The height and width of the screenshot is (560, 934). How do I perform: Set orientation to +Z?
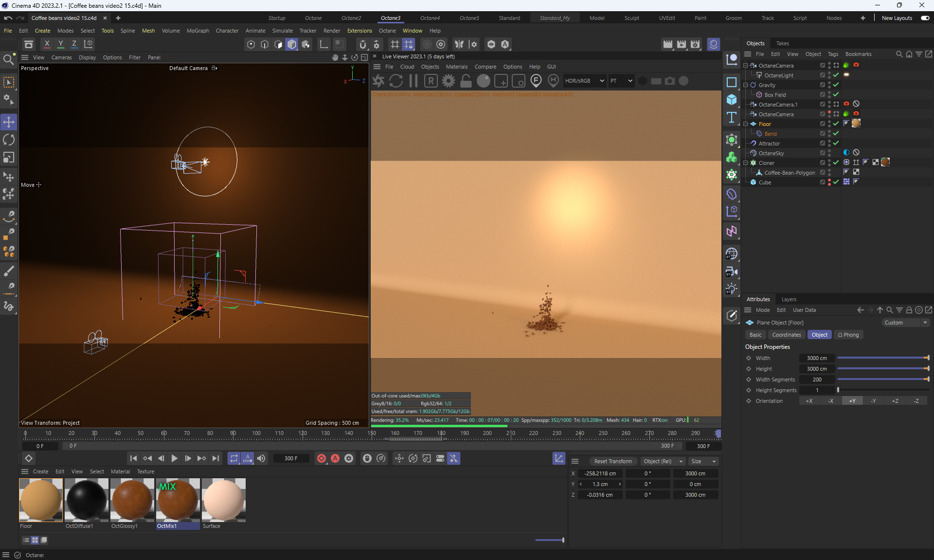895,401
